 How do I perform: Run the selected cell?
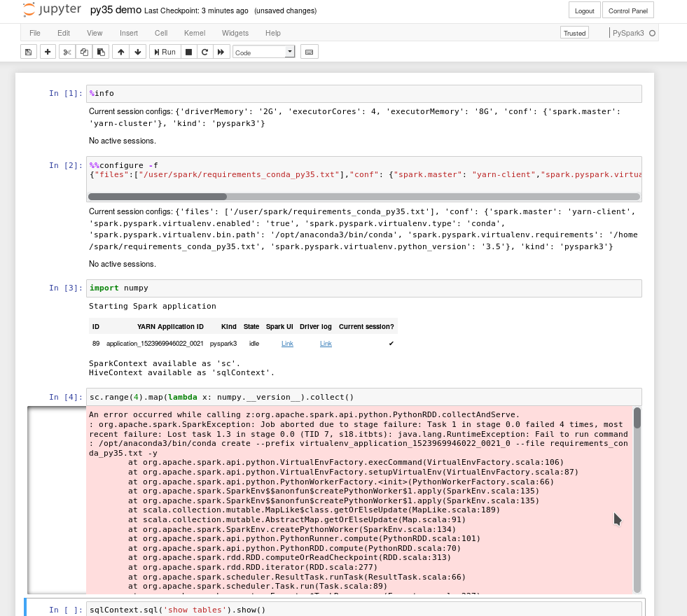165,52
